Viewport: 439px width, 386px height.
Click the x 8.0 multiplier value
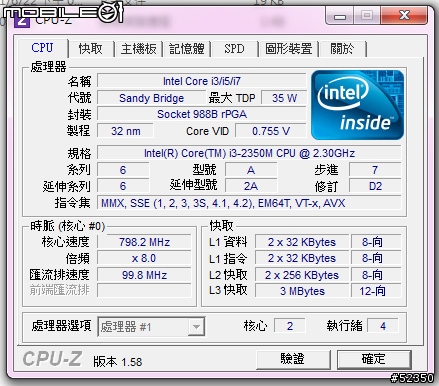pos(144,258)
